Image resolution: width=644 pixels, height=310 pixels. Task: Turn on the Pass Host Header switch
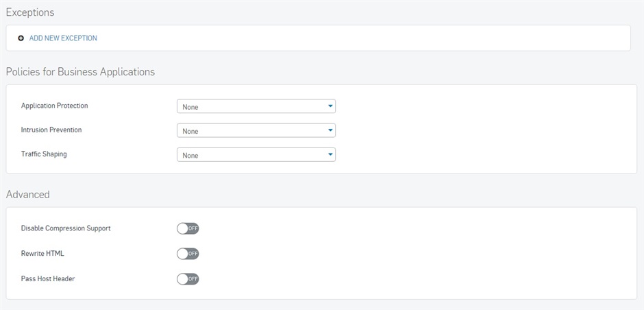(188, 279)
